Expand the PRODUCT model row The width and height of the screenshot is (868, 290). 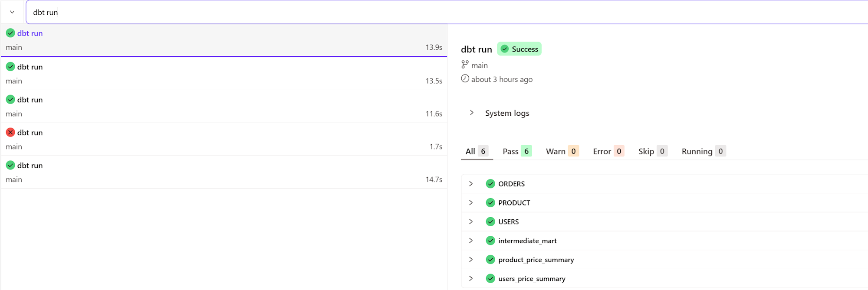pos(471,203)
